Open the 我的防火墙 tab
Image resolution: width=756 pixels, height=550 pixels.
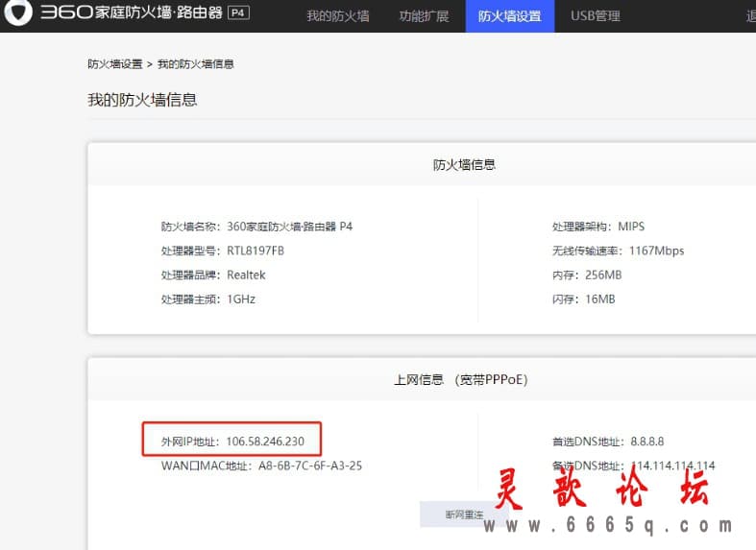click(338, 16)
